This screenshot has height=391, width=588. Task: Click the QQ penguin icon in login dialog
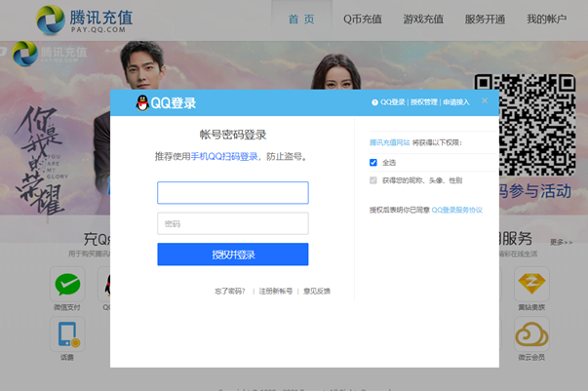click(x=142, y=102)
